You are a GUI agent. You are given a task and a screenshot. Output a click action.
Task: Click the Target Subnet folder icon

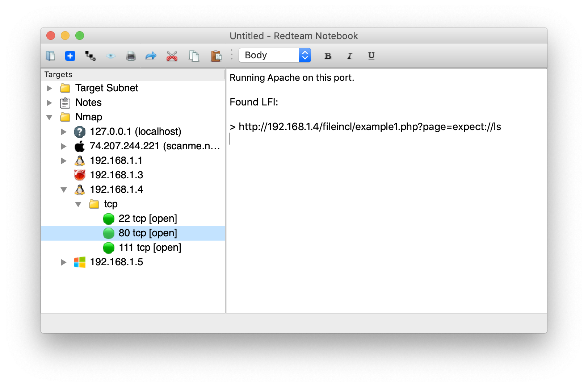tap(65, 88)
